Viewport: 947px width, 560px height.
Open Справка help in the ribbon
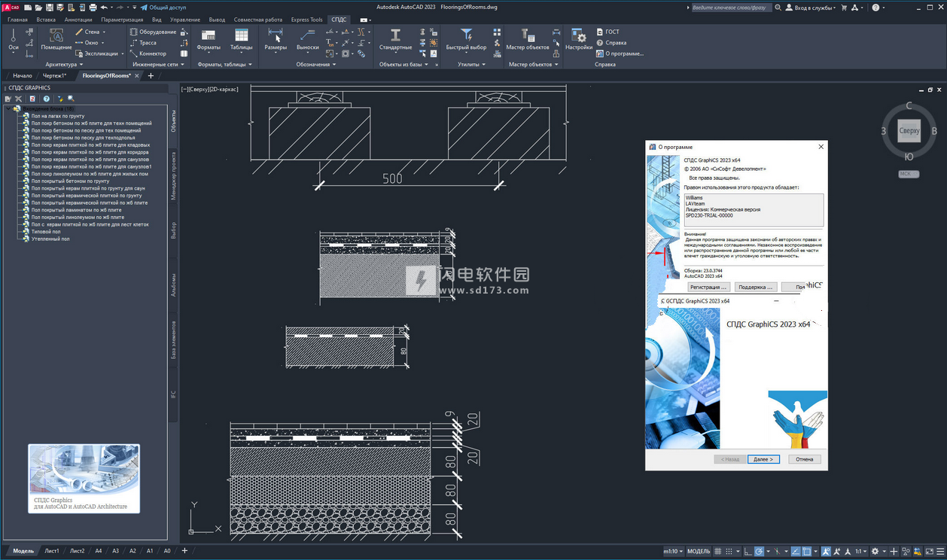pos(611,43)
